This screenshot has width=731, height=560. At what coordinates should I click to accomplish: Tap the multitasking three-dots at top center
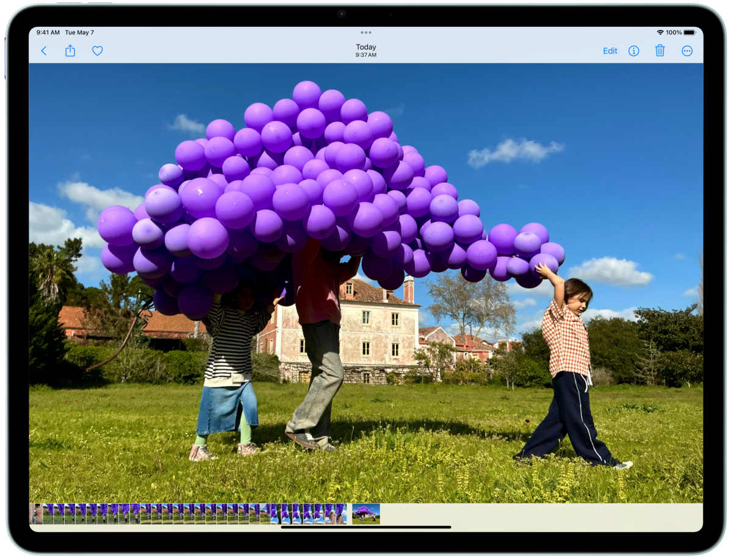pyautogui.click(x=366, y=32)
